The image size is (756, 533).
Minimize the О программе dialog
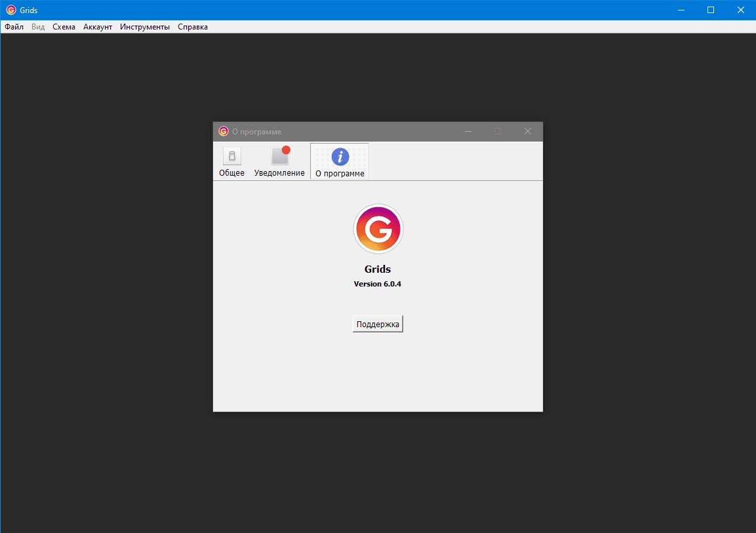(468, 132)
